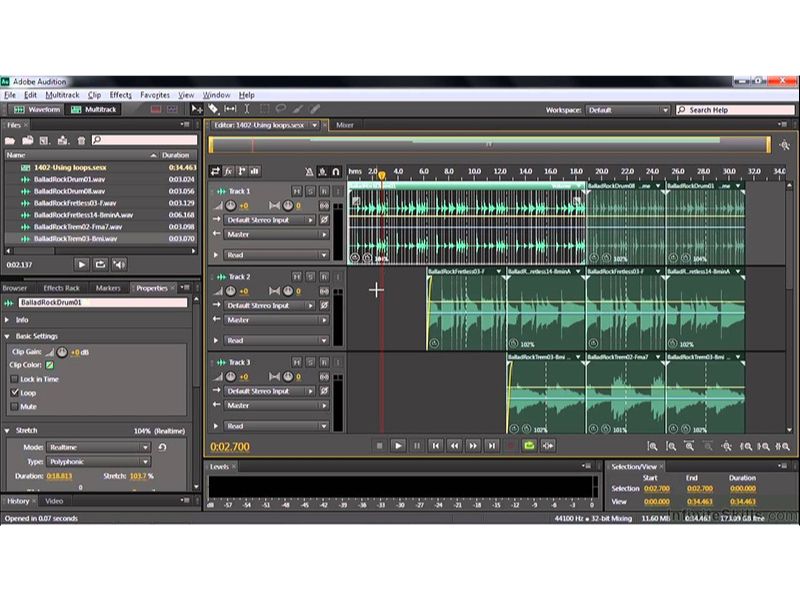Open the Workspace Default dropdown
Screen dimensions: 800x600
627,110
